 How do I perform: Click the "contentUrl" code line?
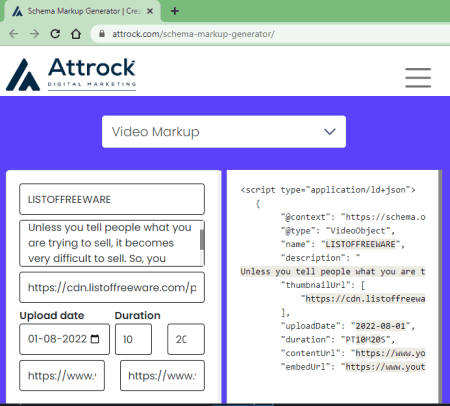tap(353, 353)
